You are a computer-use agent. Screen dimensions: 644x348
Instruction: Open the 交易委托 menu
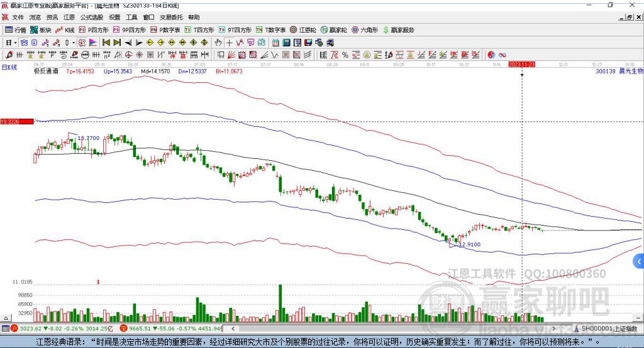point(171,17)
